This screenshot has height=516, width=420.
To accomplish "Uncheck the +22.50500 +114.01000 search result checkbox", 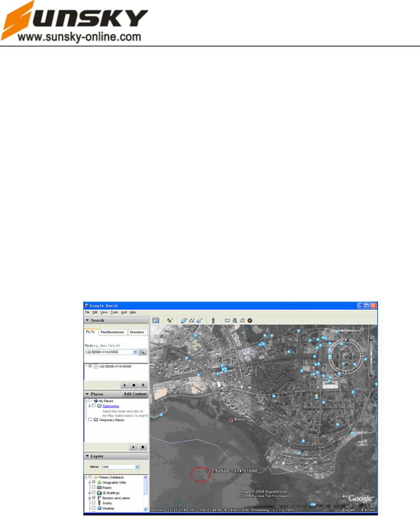I will 90,366.
